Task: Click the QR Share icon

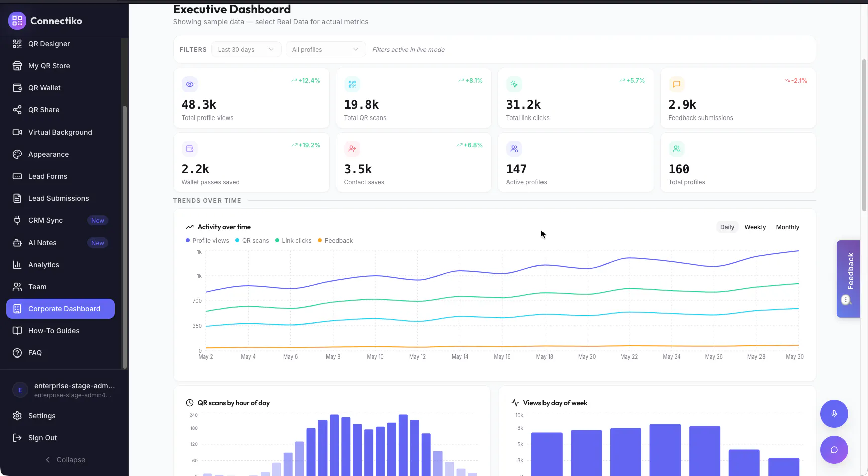Action: [x=17, y=110]
